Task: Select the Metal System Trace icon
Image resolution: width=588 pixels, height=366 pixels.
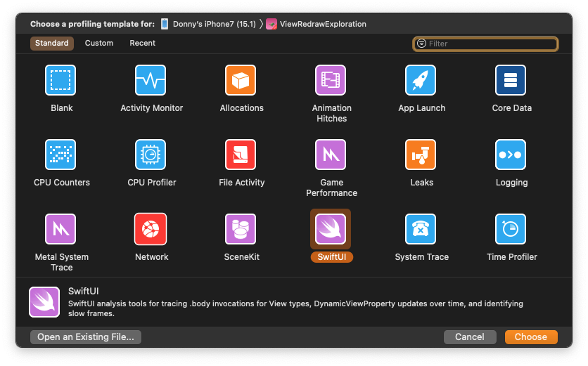Action: pyautogui.click(x=60, y=229)
